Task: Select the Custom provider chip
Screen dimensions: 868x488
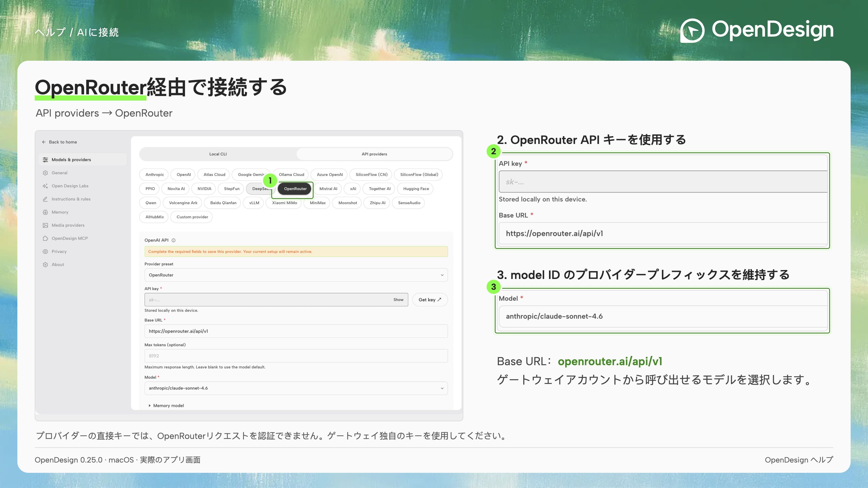Action: [x=192, y=217]
